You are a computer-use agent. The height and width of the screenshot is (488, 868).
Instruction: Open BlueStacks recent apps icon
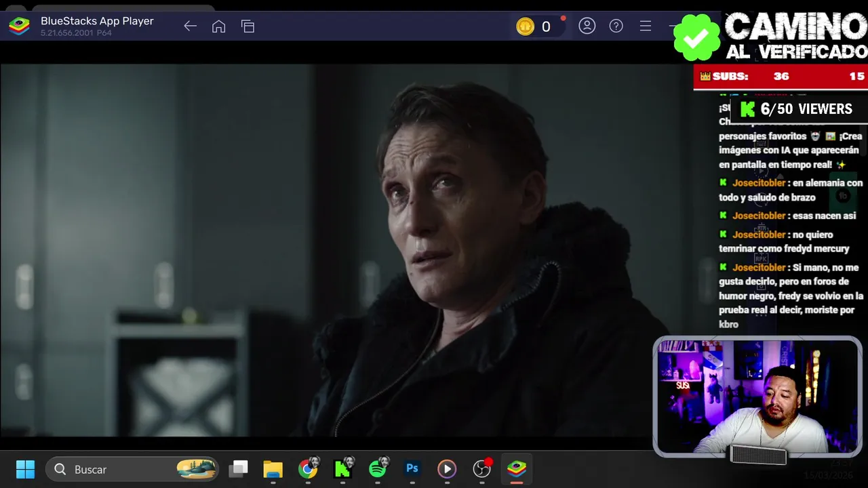coord(248,26)
